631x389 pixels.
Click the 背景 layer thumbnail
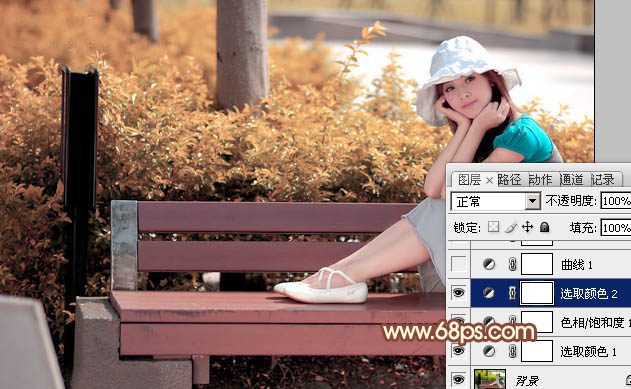point(490,379)
